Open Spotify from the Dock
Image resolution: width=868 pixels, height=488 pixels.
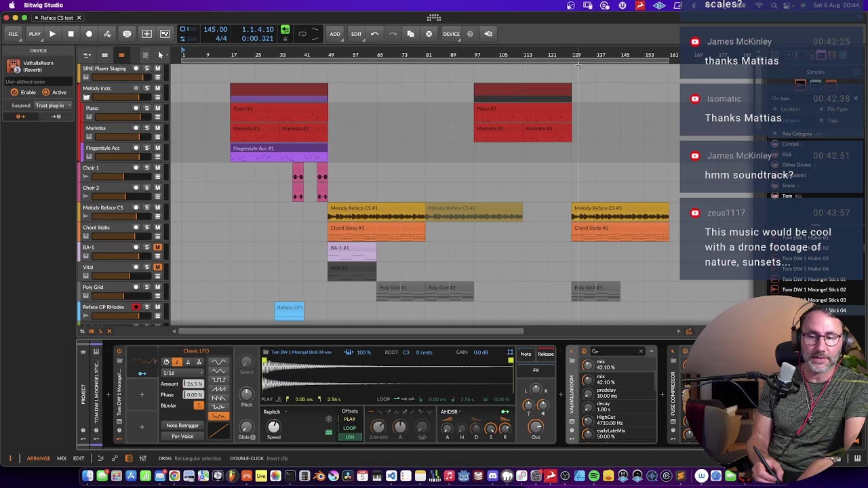tap(594, 476)
